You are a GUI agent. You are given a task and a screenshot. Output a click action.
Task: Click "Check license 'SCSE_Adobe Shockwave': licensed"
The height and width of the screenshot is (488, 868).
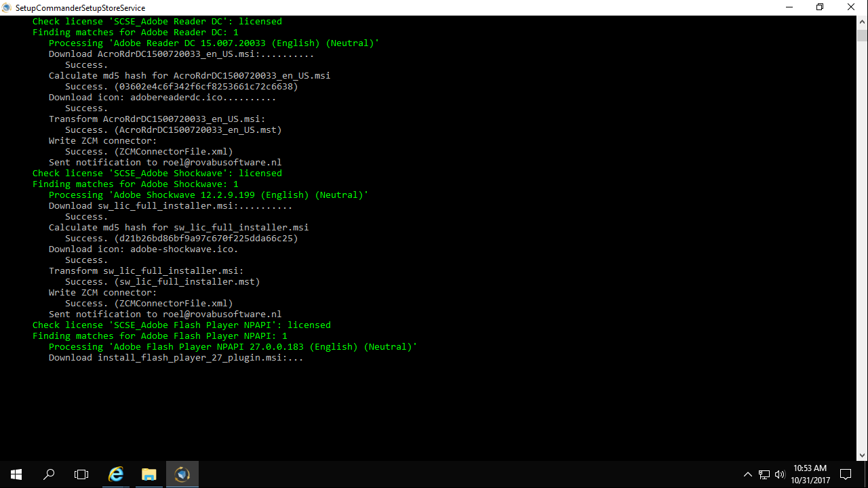point(157,174)
